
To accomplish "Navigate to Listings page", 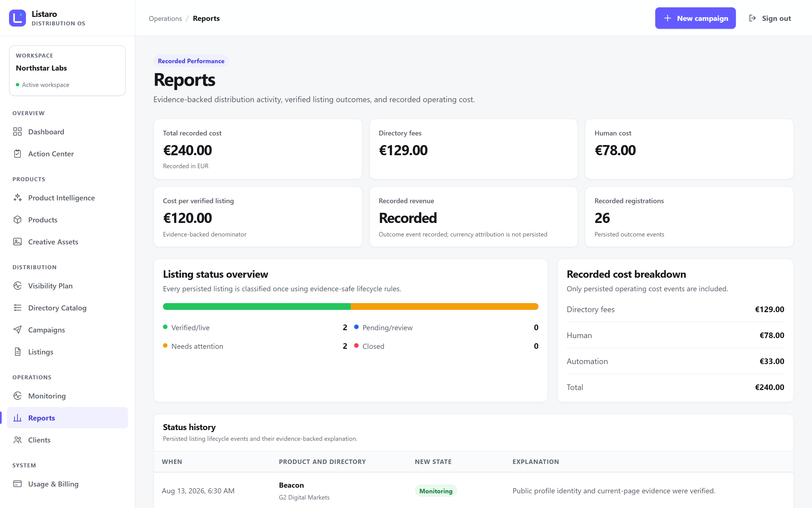I will [67, 352].
